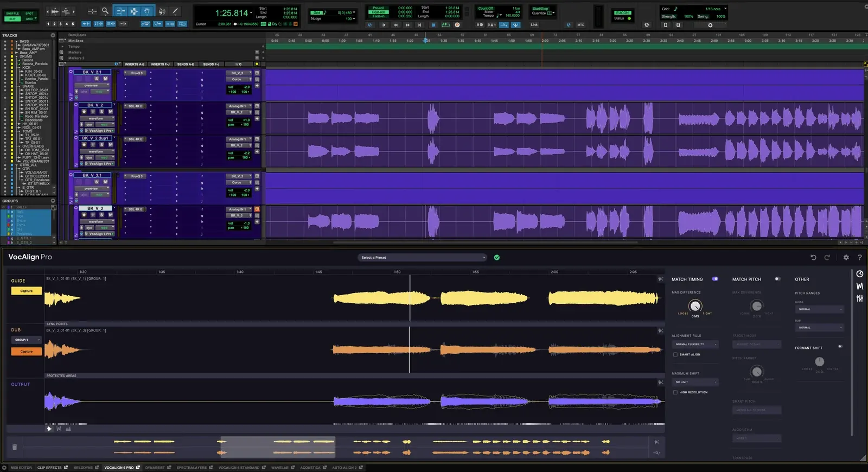868x472 pixels.
Task: Click the trash icon in VocAlign overview
Action: point(15,447)
